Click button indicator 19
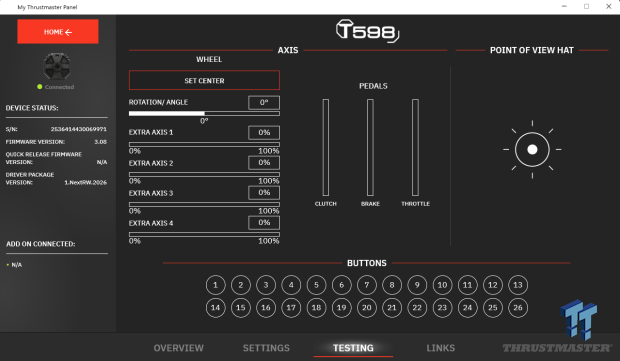Screen dimensions: 620x361 342,308
